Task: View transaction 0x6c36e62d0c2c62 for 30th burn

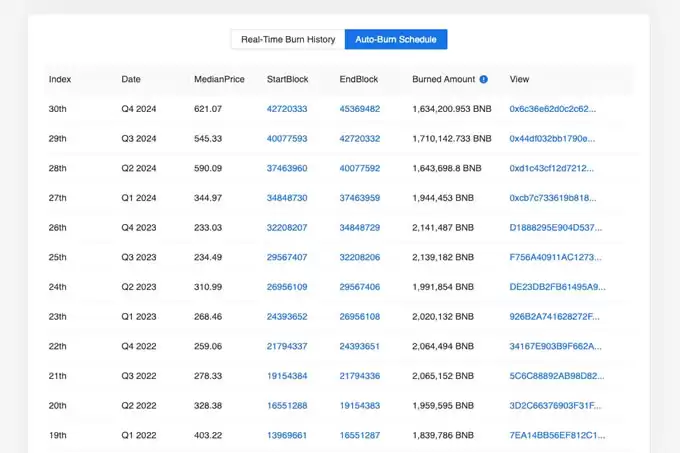Action: [x=553, y=109]
